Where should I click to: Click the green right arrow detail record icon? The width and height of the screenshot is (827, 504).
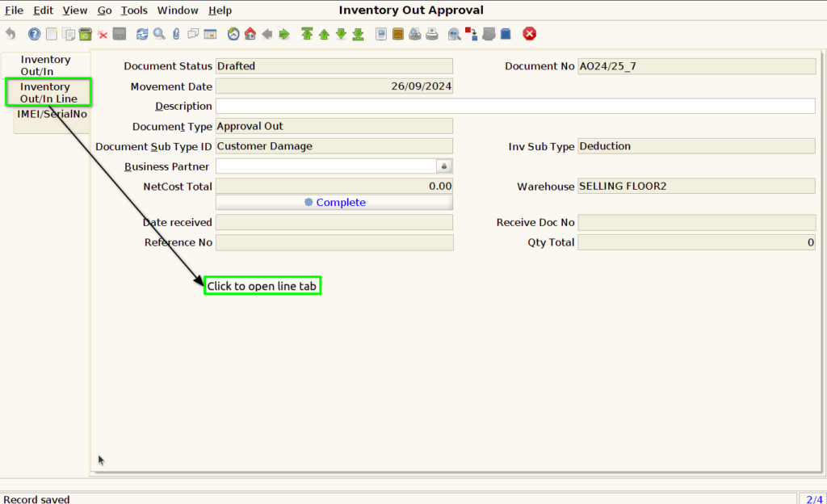click(x=284, y=34)
